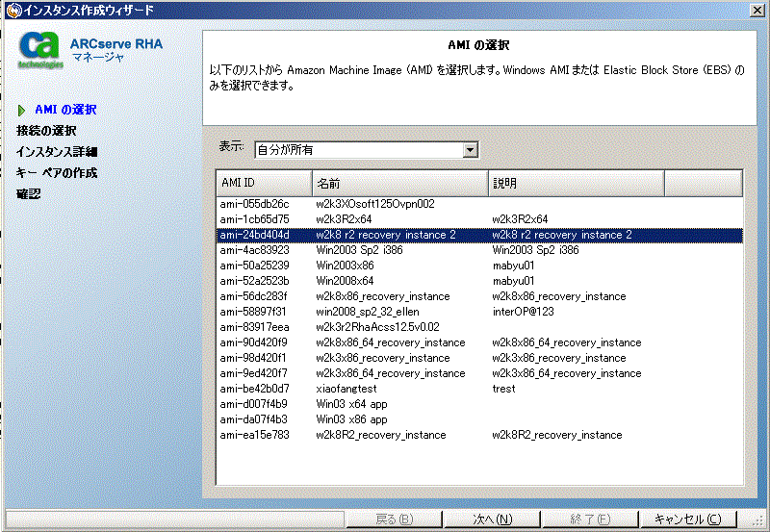The image size is (770, 532).
Task: Sort by the 名前 column header
Action: (400, 183)
